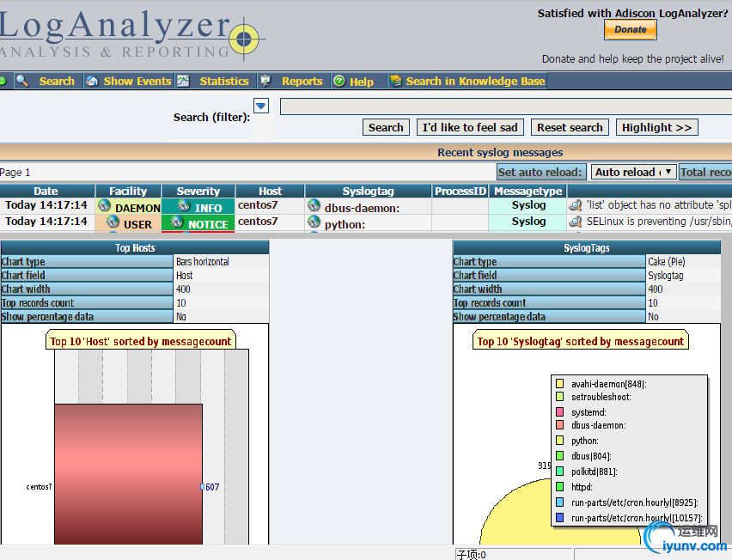Click the run-parts[10157] legend color swatch
732x560 pixels.
(559, 518)
